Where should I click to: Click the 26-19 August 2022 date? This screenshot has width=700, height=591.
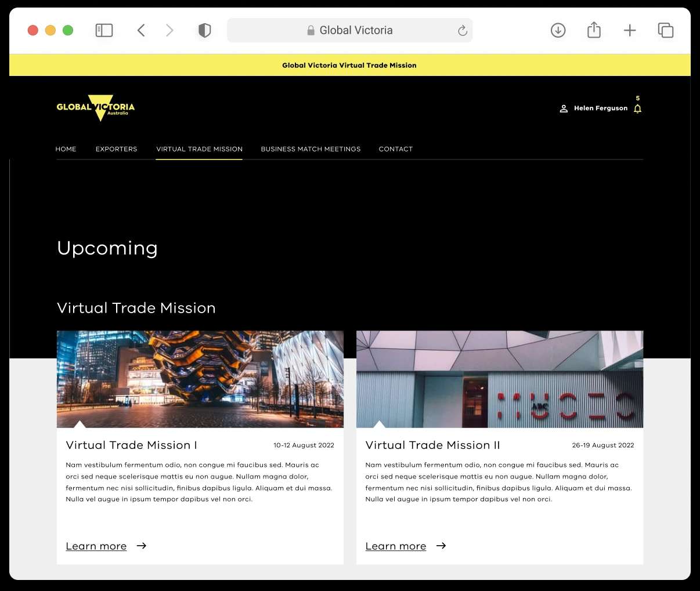(603, 445)
